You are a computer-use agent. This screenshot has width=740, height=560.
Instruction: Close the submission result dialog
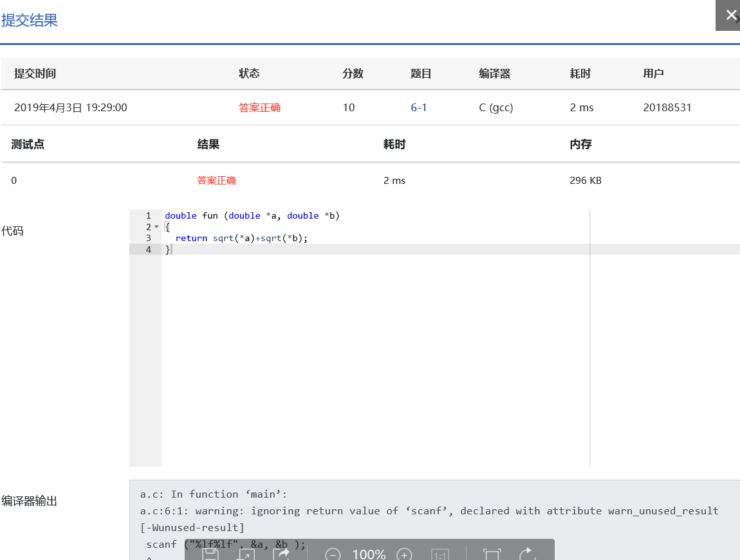pos(730,15)
